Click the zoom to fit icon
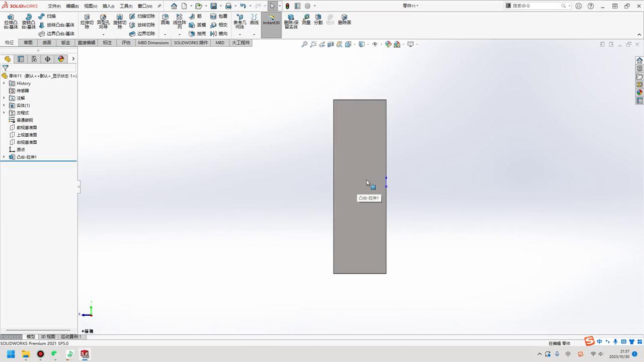The image size is (644, 362). tap(304, 44)
